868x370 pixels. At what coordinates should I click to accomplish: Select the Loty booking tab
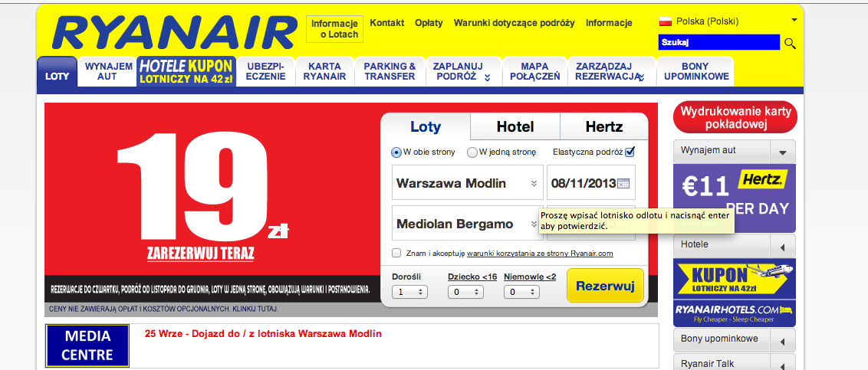pos(426,126)
